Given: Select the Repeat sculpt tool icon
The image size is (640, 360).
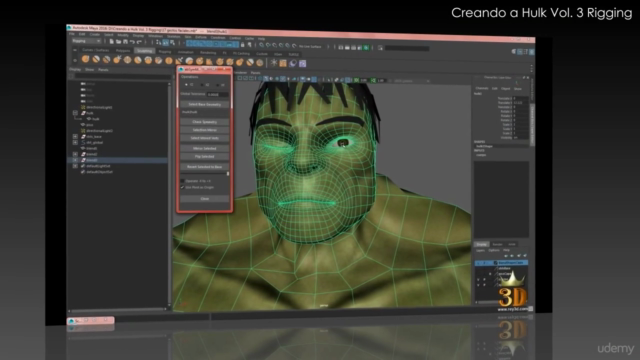Looking at the screenshot, I should point(169,61).
